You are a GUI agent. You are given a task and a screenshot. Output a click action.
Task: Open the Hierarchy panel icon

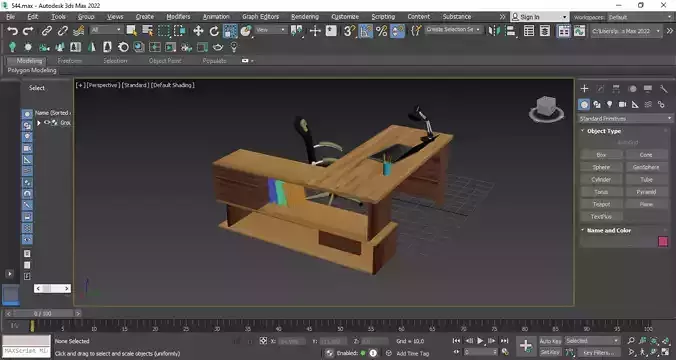point(616,88)
